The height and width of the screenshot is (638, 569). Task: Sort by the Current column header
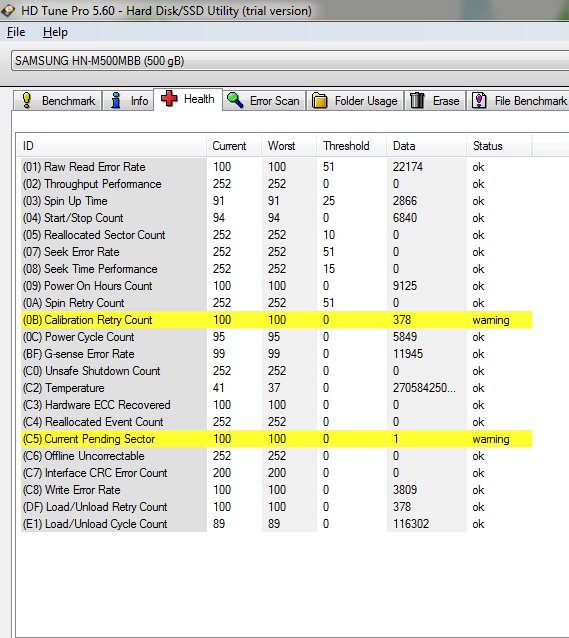234,146
